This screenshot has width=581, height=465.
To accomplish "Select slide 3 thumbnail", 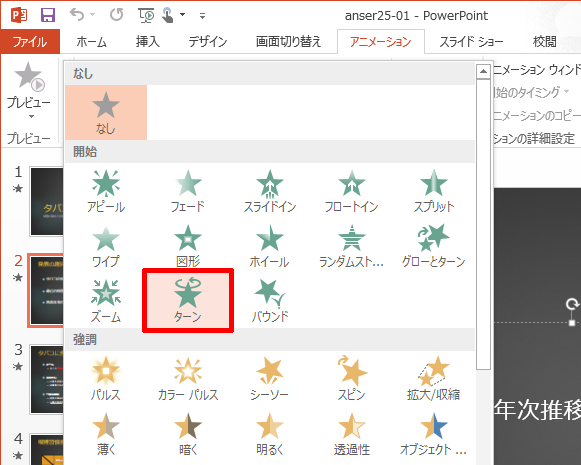I will [x=47, y=379].
